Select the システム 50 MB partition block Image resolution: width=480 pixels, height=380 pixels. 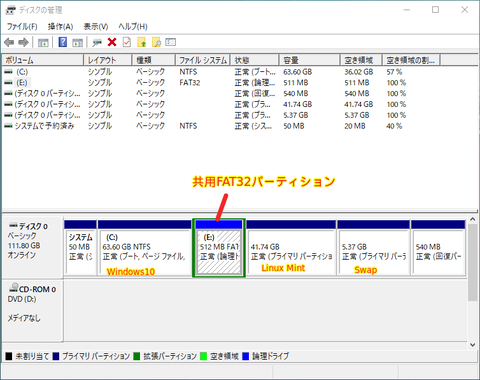[x=80, y=248]
